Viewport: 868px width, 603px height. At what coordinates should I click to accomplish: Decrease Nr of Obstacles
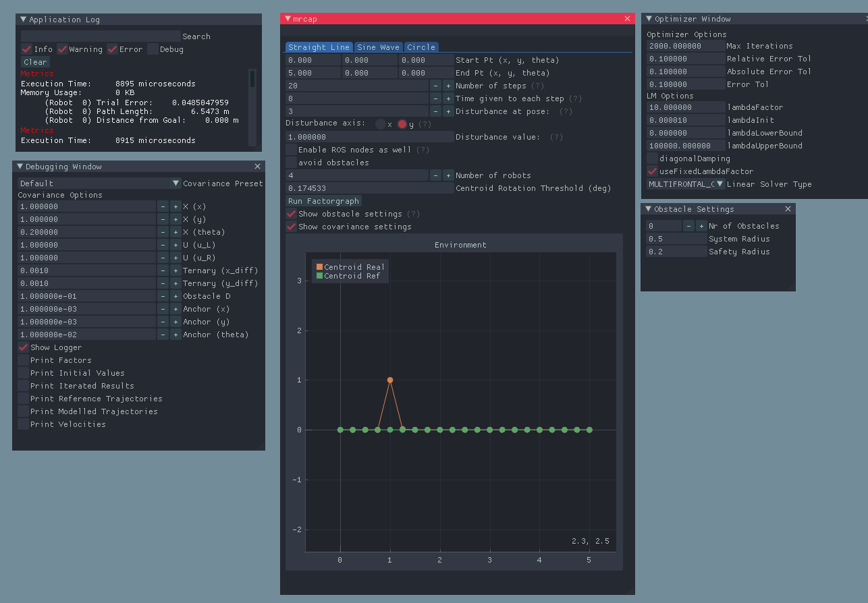[688, 226]
